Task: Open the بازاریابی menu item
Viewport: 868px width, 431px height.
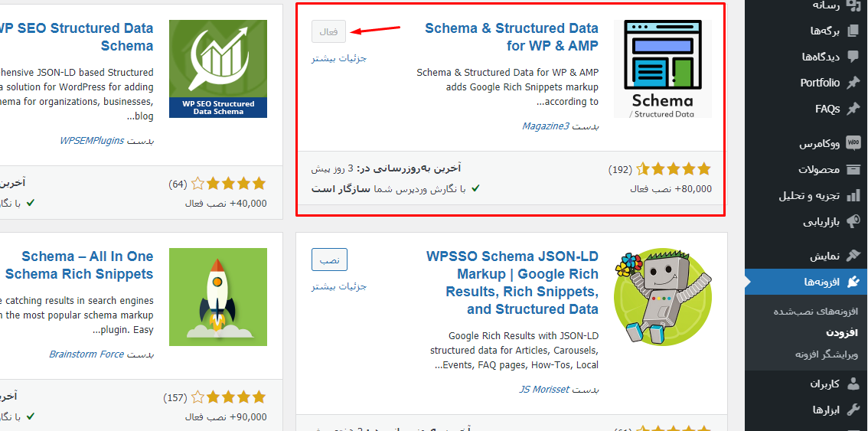Action: 806,221
